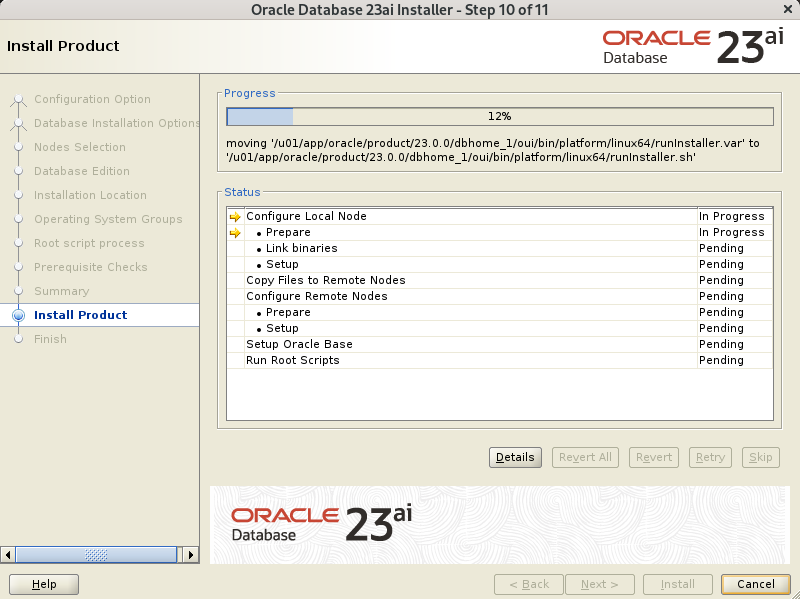The width and height of the screenshot is (800, 599).
Task: Click the Configuration Option step marker icon
Action: (x=18, y=99)
